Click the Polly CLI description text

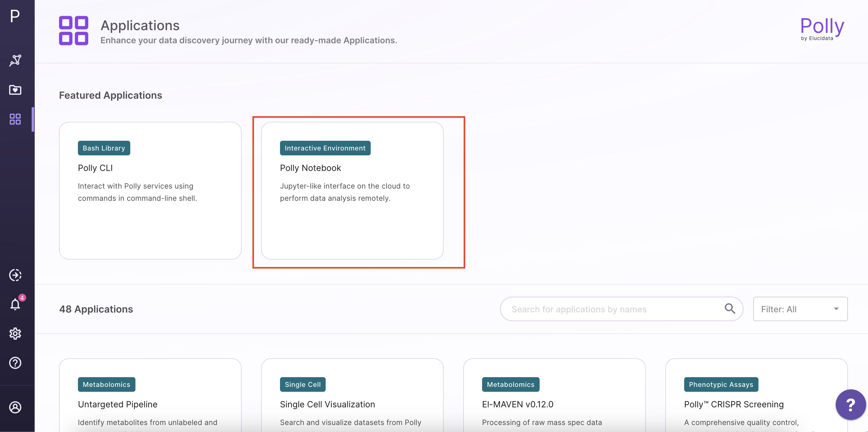click(x=138, y=192)
